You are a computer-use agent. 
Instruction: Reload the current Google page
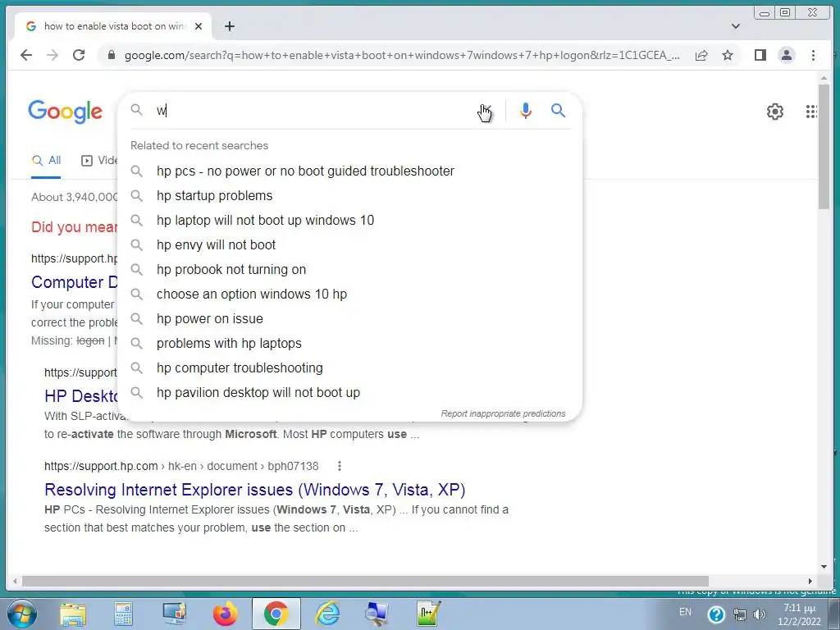(79, 55)
